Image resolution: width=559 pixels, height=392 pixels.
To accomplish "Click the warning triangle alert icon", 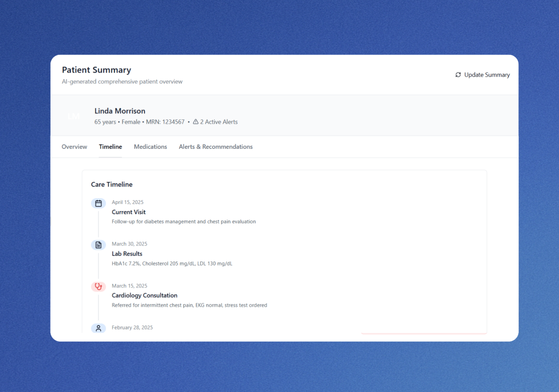I will pyautogui.click(x=196, y=122).
